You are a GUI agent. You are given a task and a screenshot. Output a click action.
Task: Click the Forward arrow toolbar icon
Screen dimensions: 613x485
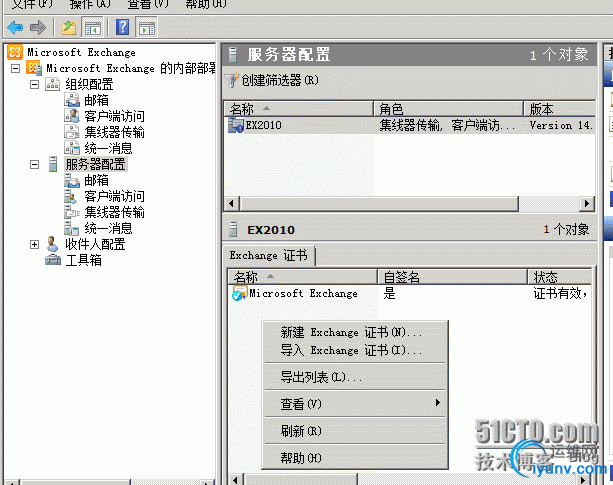click(x=38, y=27)
